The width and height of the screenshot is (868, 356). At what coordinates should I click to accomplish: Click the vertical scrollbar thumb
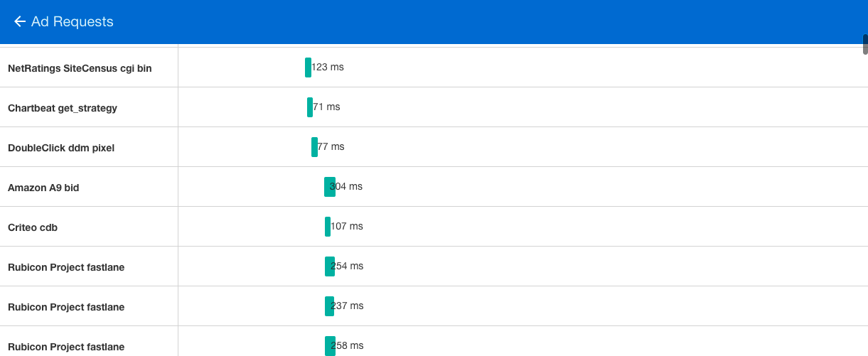[x=865, y=44]
